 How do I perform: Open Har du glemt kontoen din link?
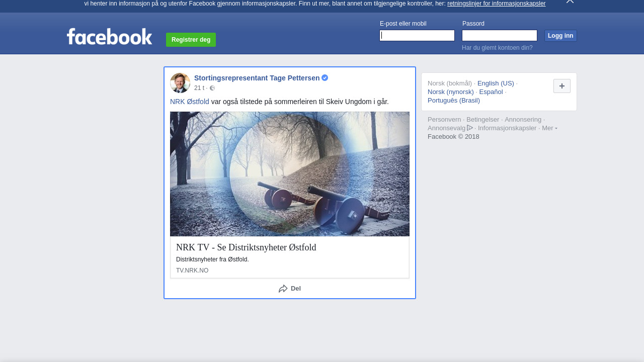pos(497,48)
